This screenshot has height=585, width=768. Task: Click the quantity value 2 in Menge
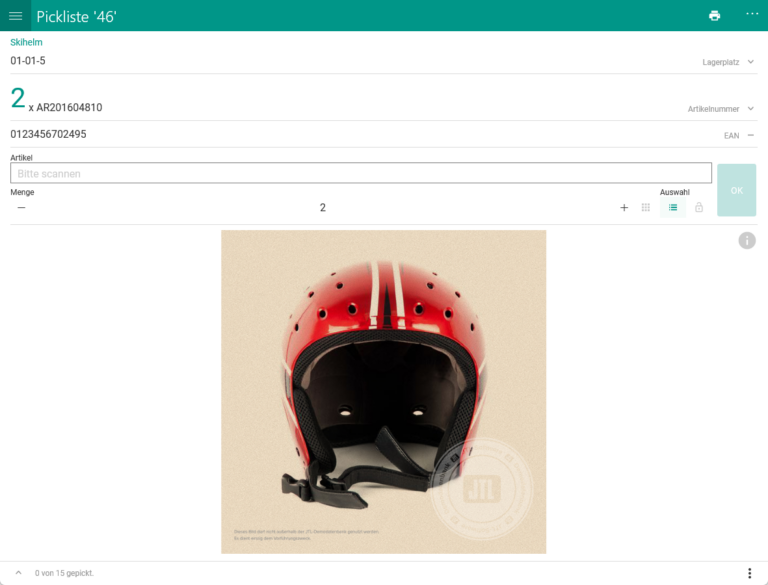point(322,208)
